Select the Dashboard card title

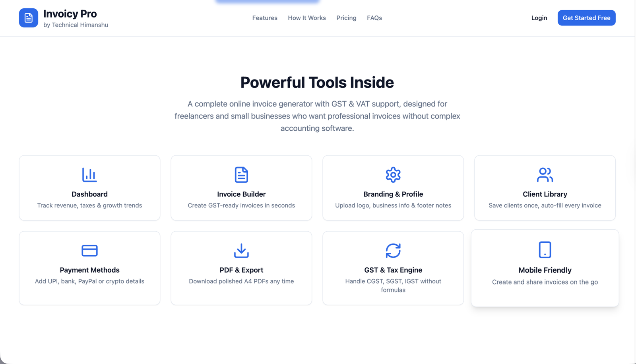click(89, 194)
